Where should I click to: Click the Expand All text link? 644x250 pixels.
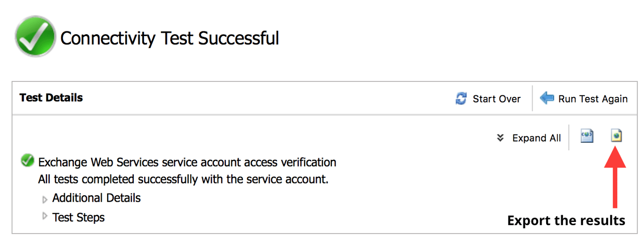point(536,138)
